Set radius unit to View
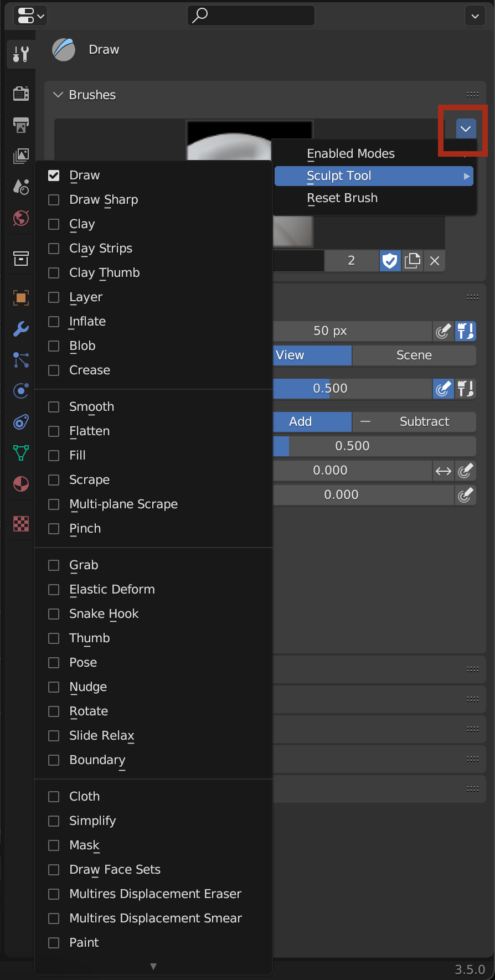Screen dimensions: 495x980 pos(312,355)
